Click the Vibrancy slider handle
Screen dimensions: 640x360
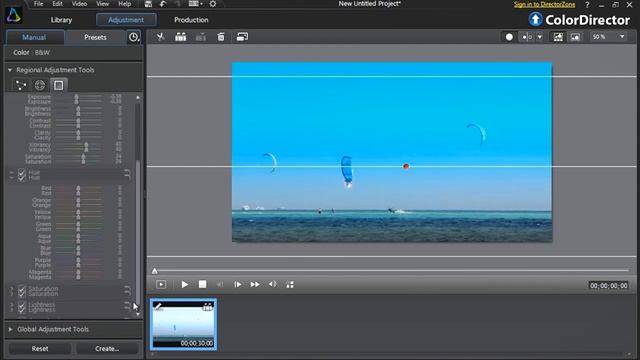(86, 147)
